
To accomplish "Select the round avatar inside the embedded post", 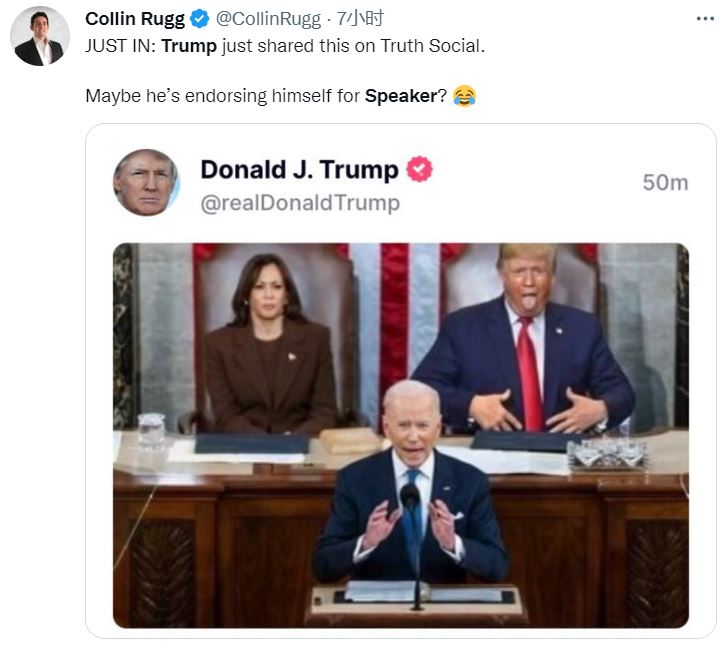I will [x=145, y=182].
